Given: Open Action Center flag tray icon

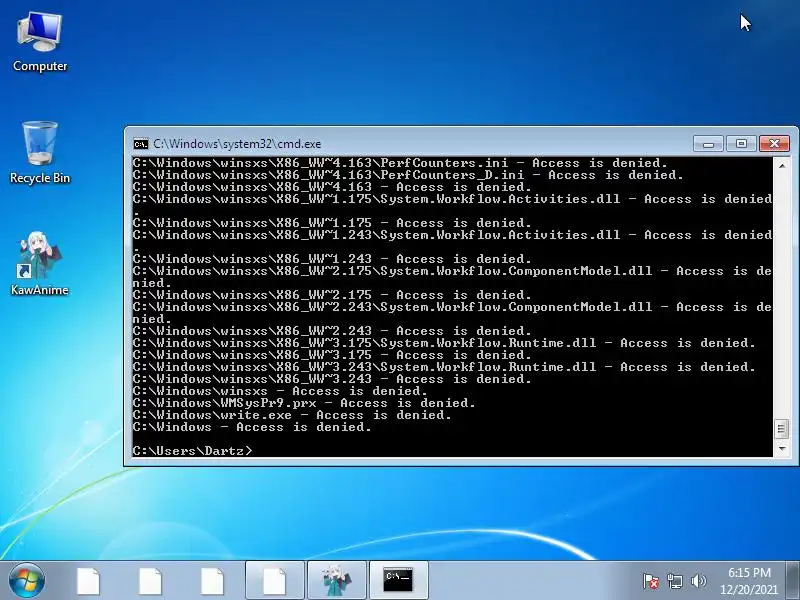Looking at the screenshot, I should point(651,581).
